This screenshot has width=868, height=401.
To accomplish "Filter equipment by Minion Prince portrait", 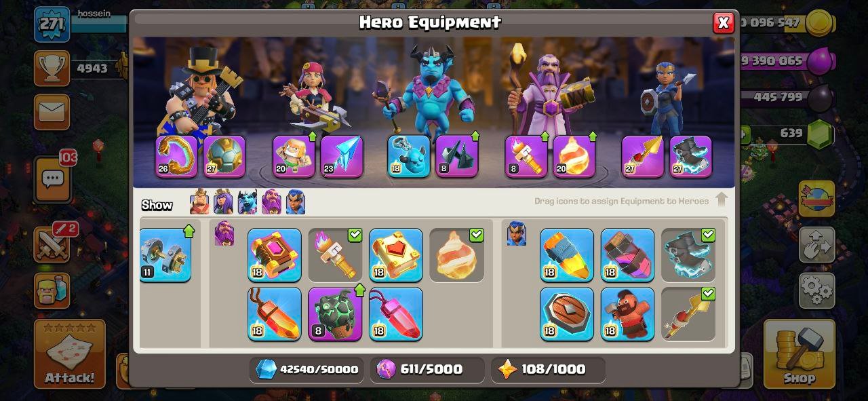I will pyautogui.click(x=248, y=202).
